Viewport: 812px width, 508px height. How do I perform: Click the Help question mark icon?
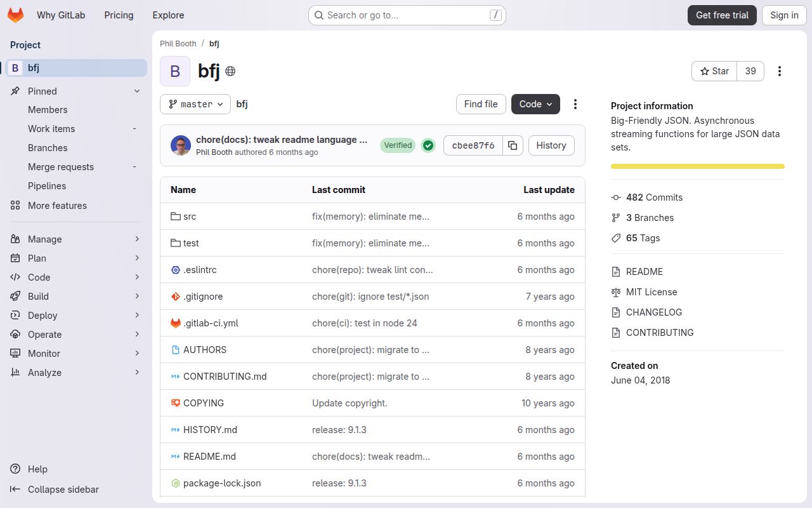(15, 469)
